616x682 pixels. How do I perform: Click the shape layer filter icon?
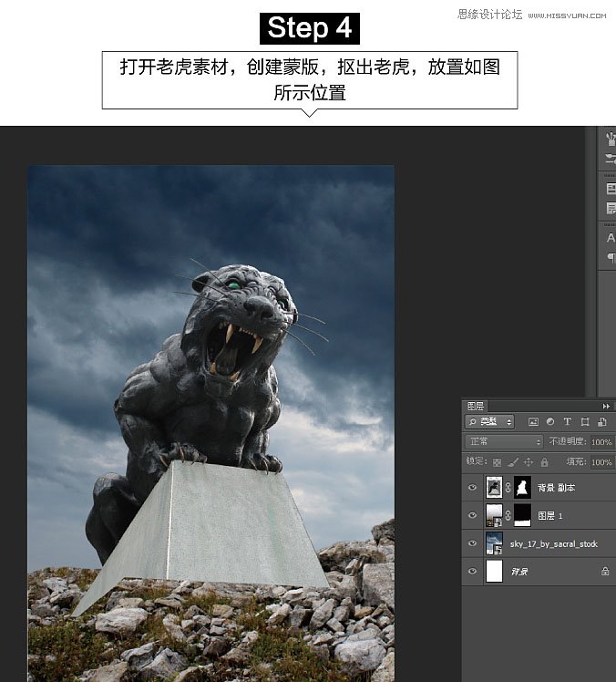click(x=584, y=422)
